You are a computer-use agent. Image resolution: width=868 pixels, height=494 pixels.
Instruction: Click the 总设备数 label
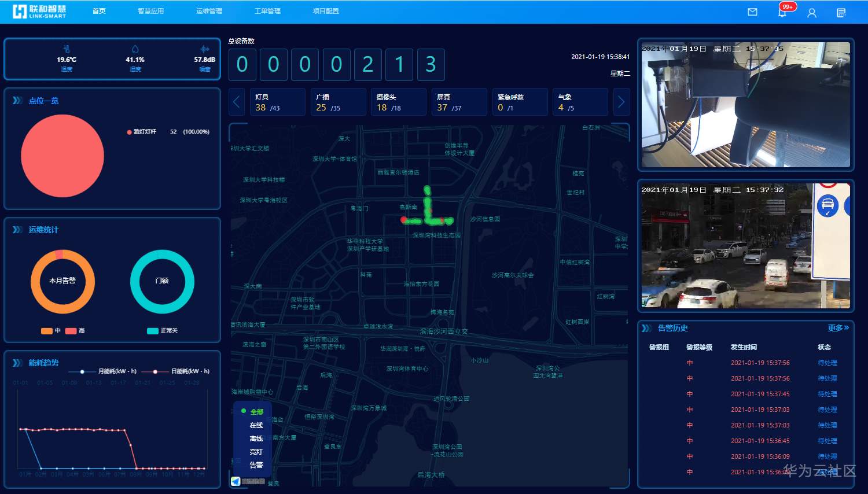point(241,41)
